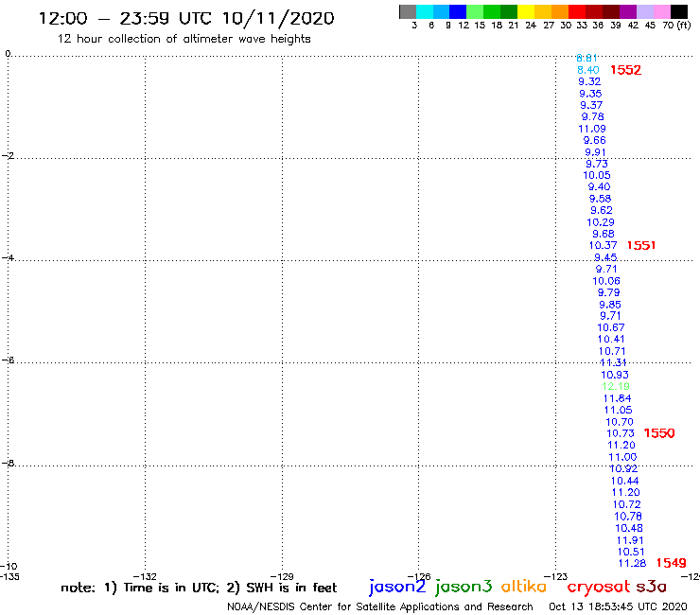This screenshot has height=615, width=700.
Task: Click the wave height value 10.73
Action: [x=621, y=433]
